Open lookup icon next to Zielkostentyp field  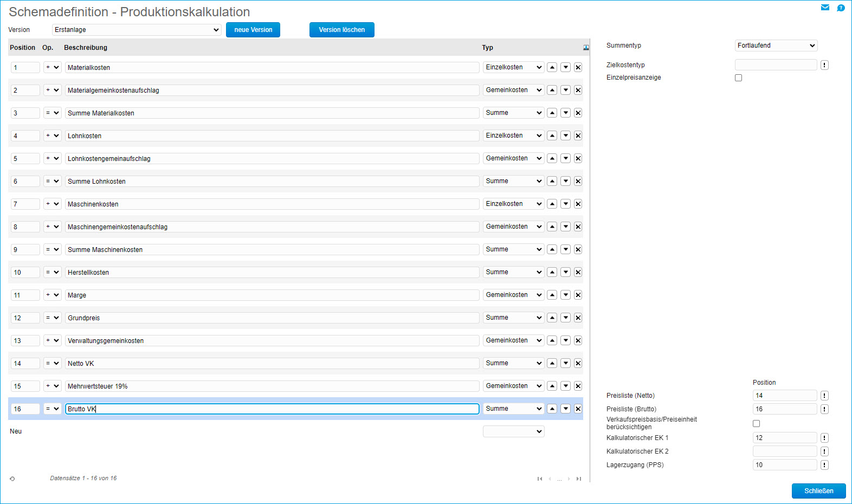(824, 65)
